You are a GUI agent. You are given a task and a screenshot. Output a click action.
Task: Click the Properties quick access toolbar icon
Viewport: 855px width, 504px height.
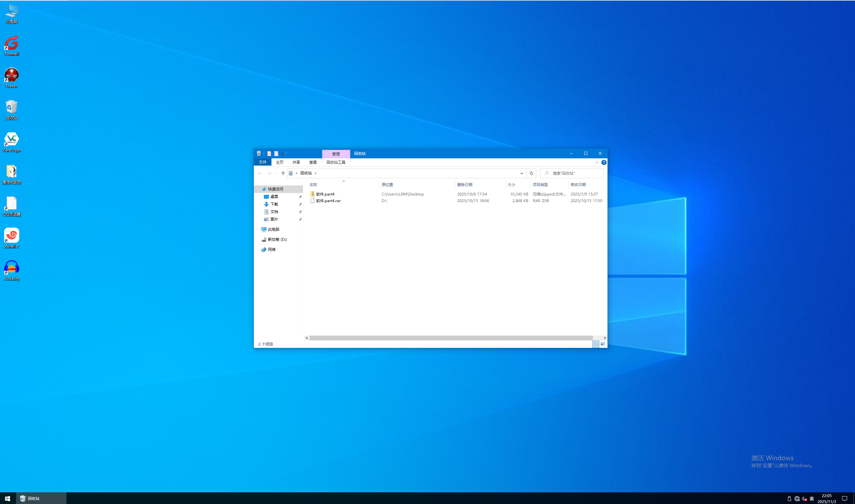pyautogui.click(x=269, y=154)
